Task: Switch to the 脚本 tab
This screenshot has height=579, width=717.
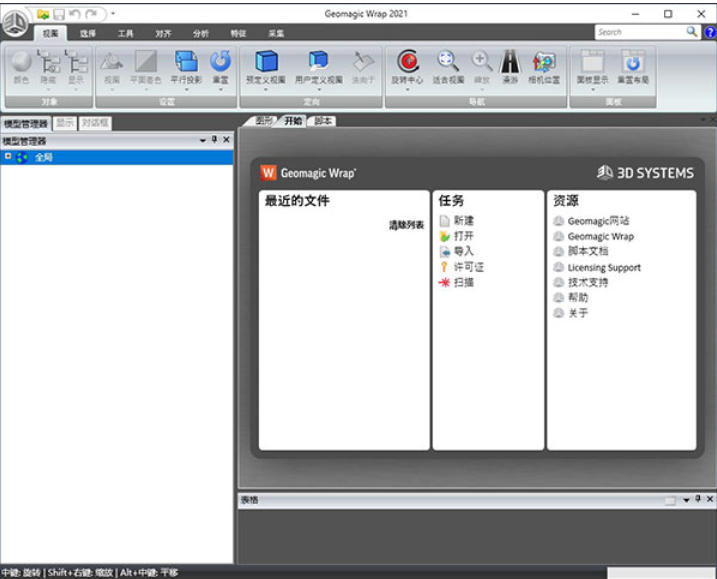Action: pos(322,121)
